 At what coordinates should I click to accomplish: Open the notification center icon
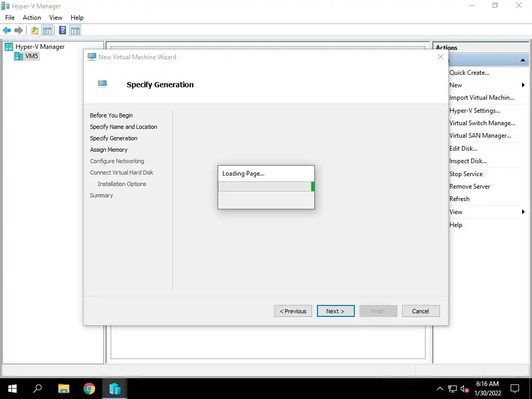(515, 389)
